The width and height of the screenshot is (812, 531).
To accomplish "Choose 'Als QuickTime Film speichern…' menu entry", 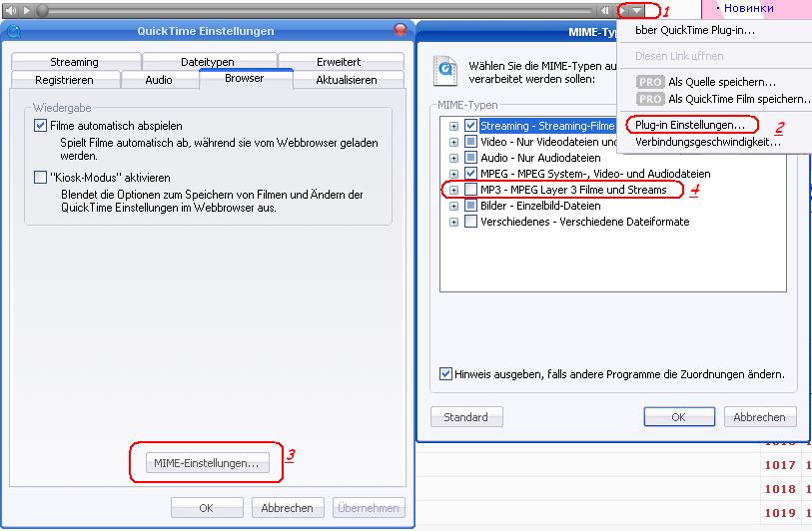I will (738, 99).
